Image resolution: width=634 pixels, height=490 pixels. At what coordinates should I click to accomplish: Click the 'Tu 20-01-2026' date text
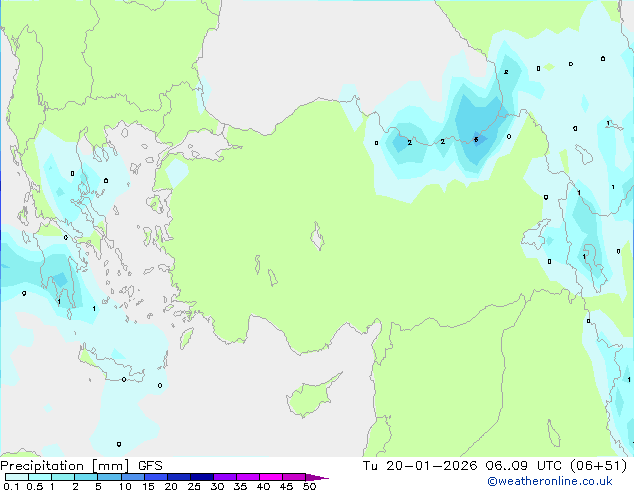(420, 466)
